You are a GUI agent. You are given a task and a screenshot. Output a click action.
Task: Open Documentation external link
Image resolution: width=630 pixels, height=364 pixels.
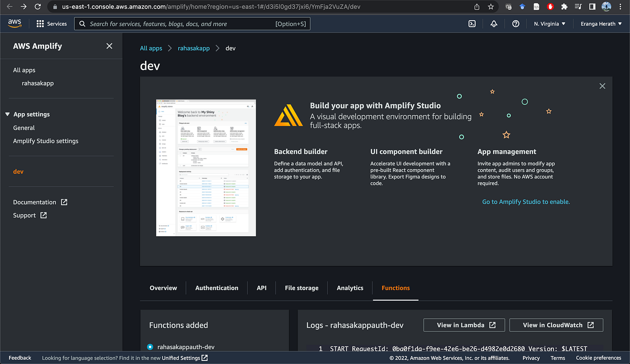[x=40, y=202]
